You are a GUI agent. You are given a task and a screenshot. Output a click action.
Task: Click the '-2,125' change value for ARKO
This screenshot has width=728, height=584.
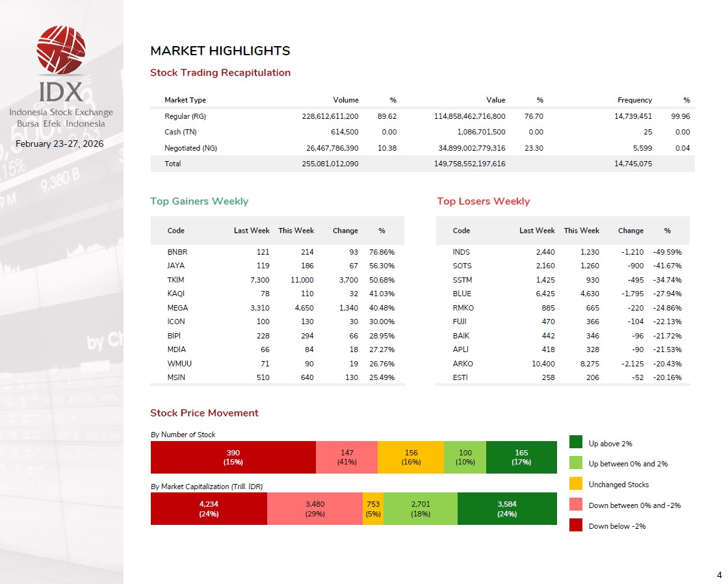[632, 364]
